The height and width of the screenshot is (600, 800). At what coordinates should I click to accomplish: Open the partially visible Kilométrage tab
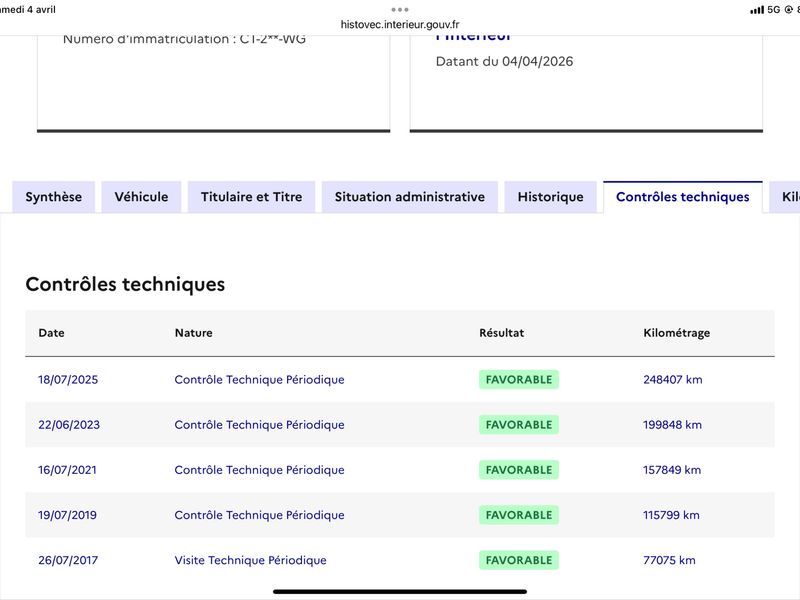coord(786,197)
